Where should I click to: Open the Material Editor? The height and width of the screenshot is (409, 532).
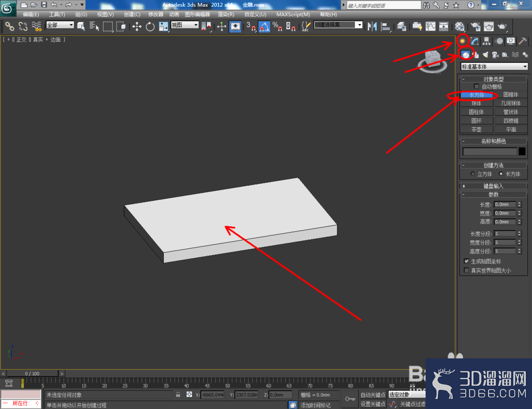point(460,26)
